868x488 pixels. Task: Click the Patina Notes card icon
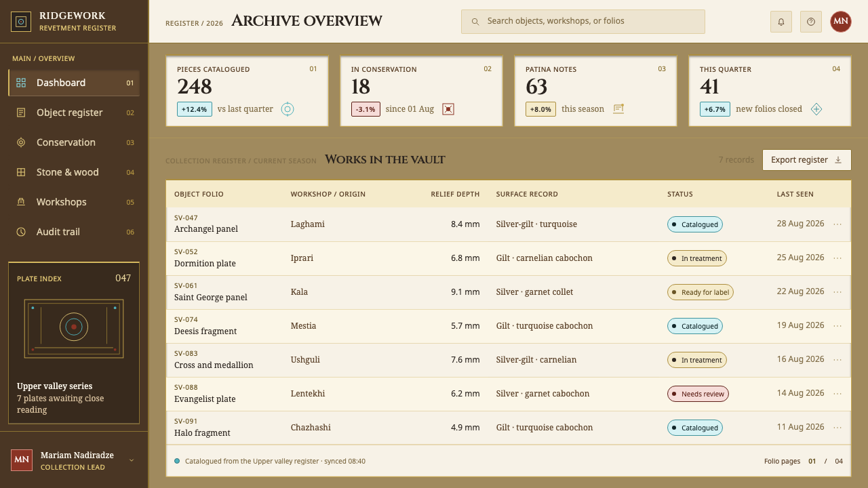tap(618, 109)
